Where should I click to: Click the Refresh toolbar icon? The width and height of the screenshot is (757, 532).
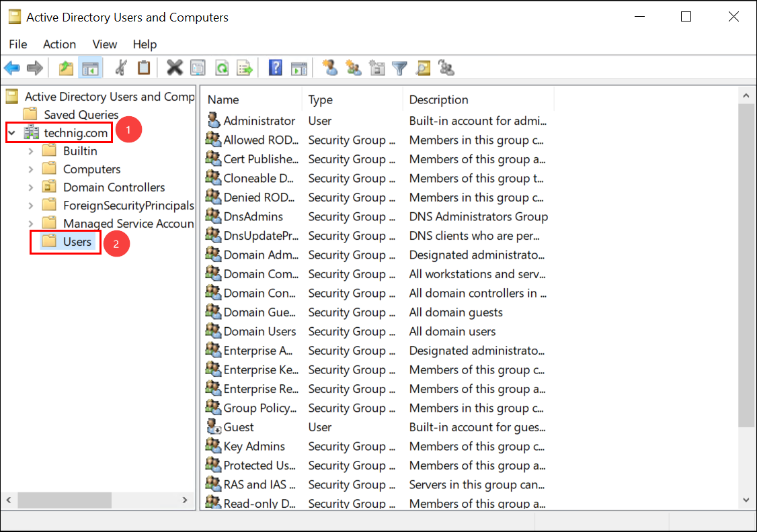point(221,68)
